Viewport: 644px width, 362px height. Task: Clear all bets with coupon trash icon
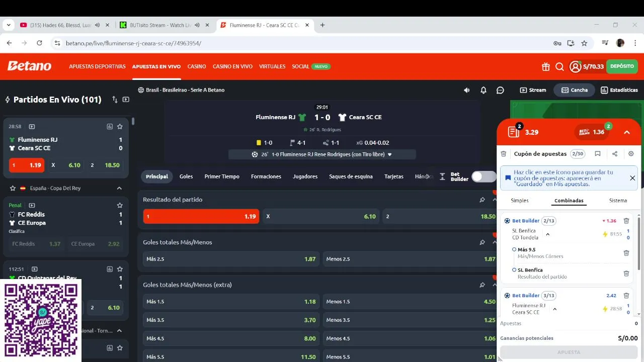504,154
